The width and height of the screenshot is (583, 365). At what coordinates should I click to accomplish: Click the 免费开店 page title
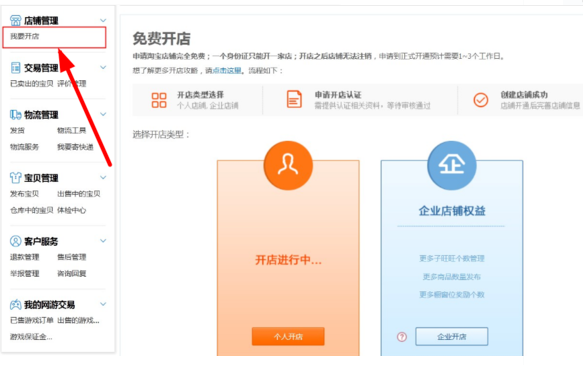[161, 38]
